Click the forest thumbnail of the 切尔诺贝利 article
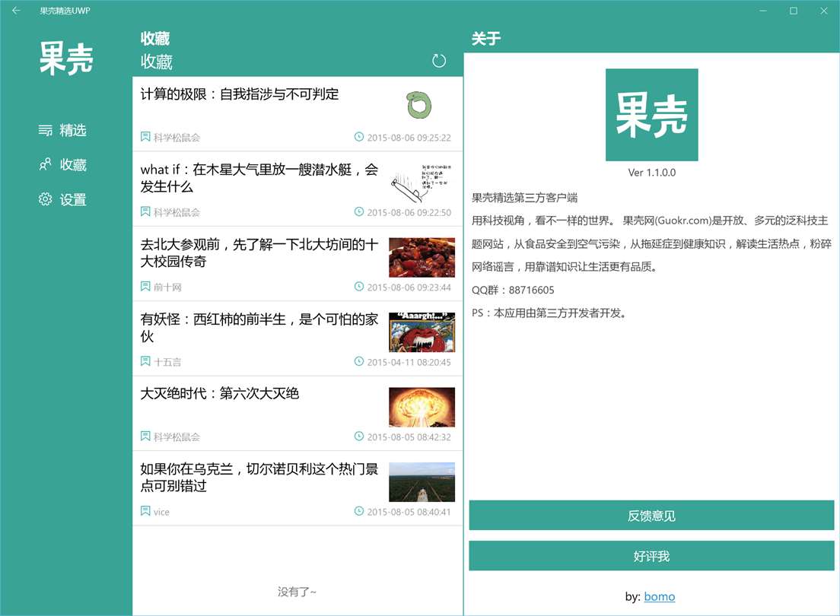Viewport: 840px width, 616px height. point(422,482)
